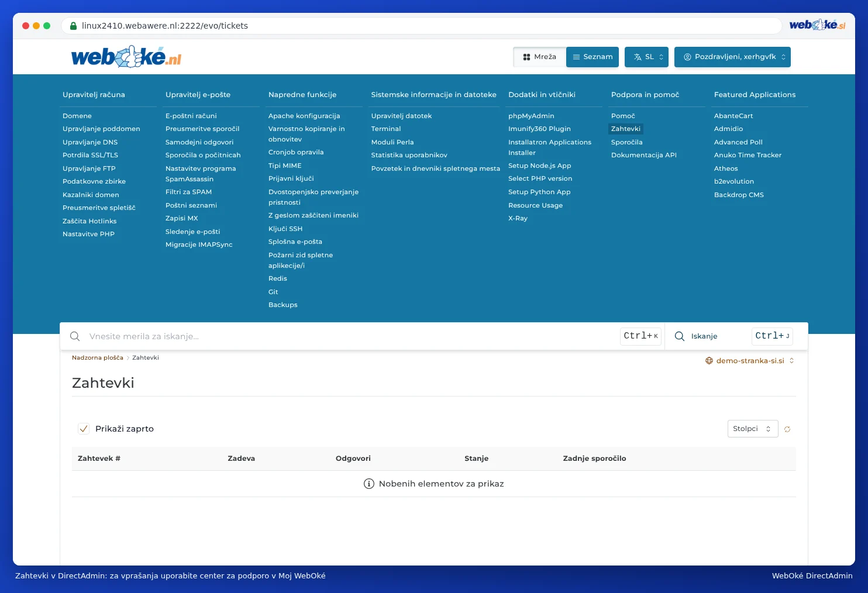The image size is (868, 593).
Task: Focus the Vnesite merila za iskanje field
Action: (351, 336)
